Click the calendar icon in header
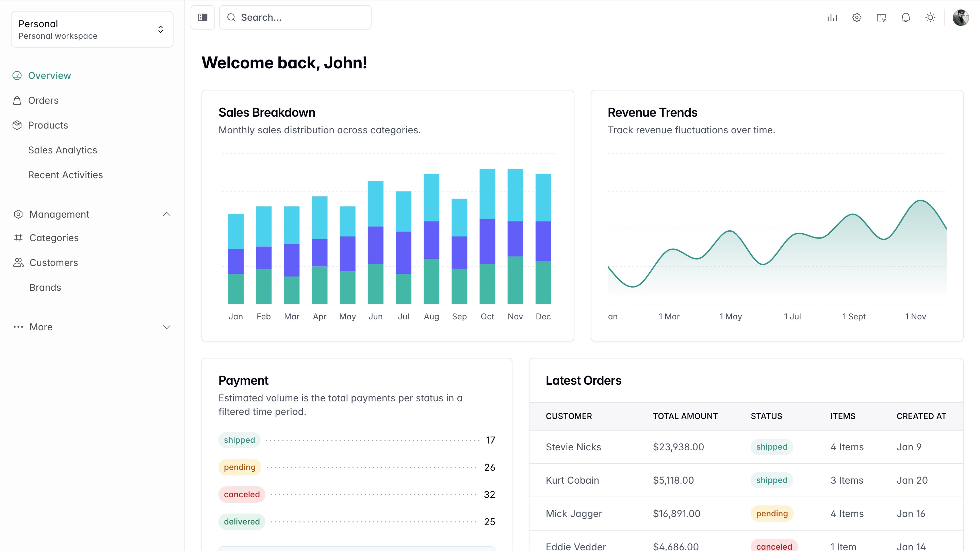 881,17
